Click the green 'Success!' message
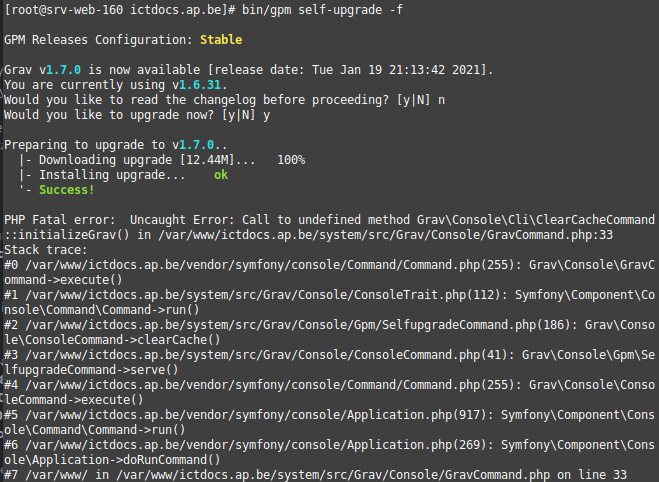659x482 pixels. [67, 190]
